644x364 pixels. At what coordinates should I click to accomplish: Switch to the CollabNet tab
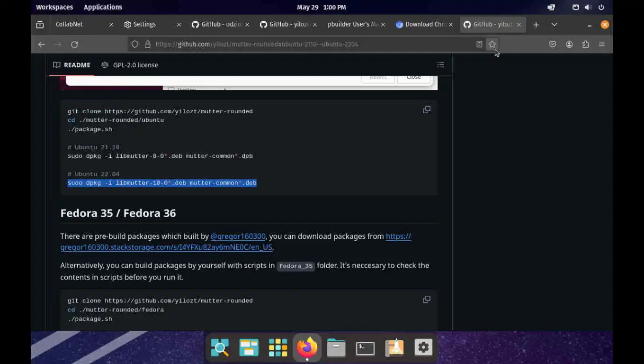click(84, 25)
